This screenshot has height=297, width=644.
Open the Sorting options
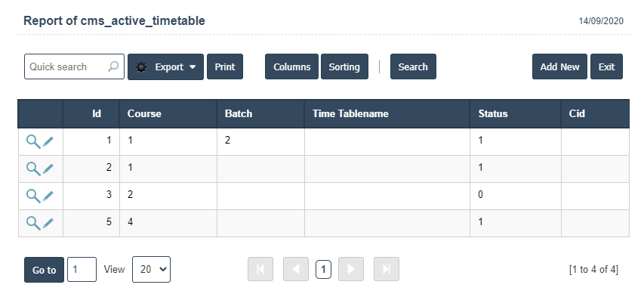(x=344, y=67)
